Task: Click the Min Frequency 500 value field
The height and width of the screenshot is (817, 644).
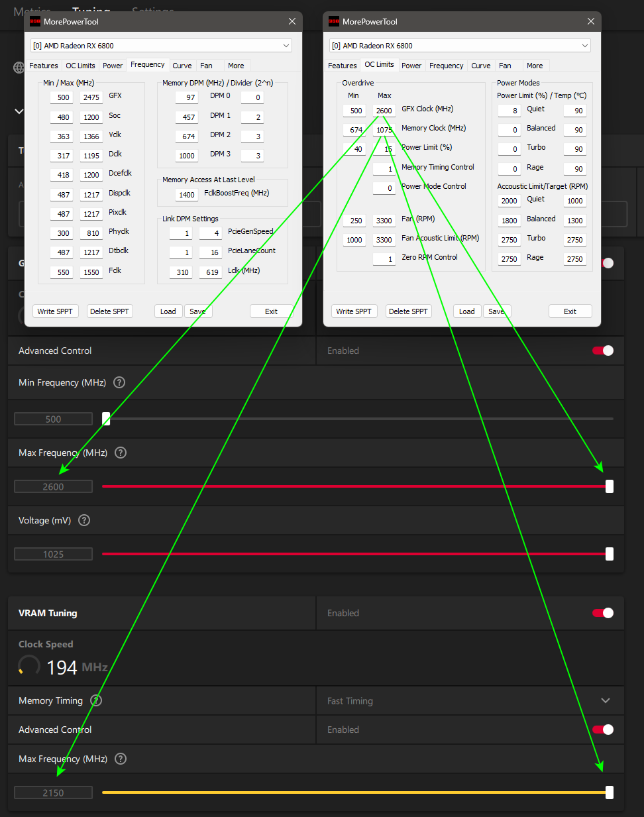Action: tap(54, 419)
